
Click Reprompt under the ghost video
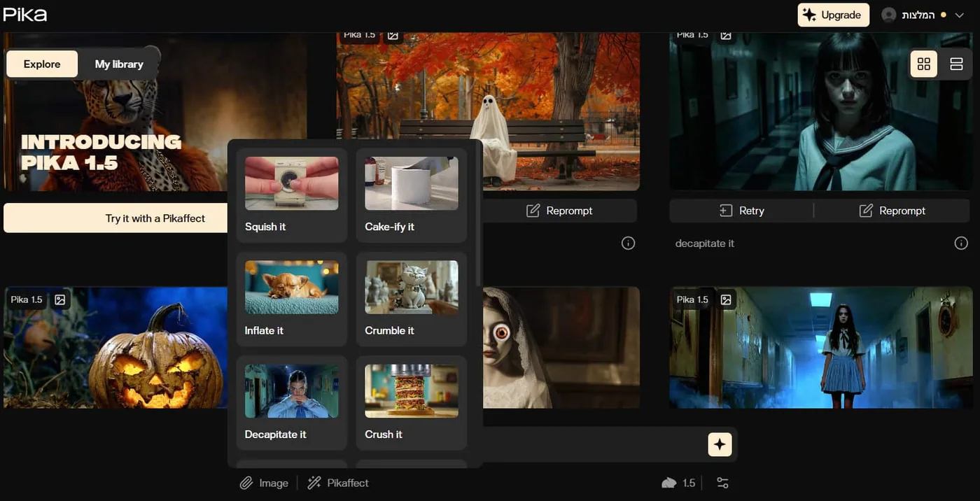[x=559, y=211]
